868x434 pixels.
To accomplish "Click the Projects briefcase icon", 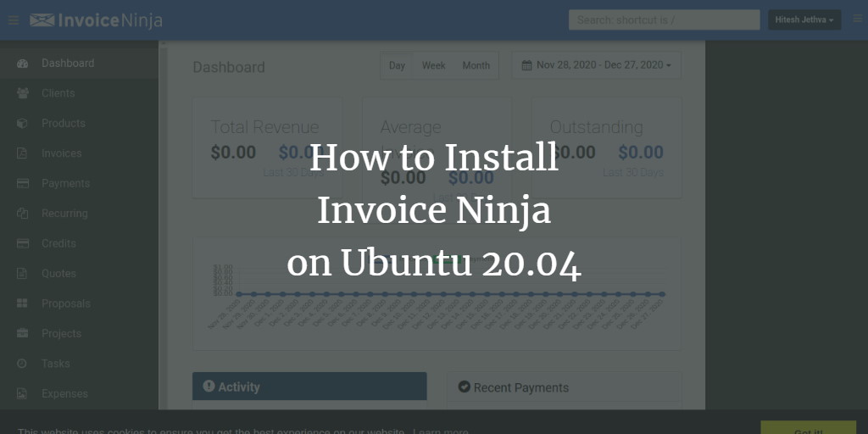I will coord(22,333).
